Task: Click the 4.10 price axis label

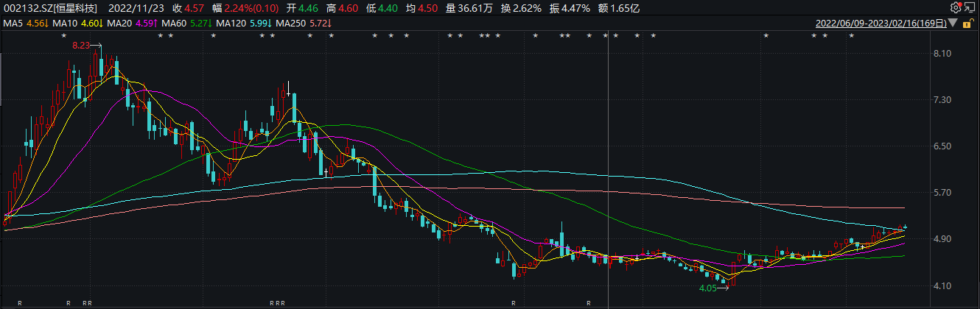Action: pyautogui.click(x=943, y=285)
